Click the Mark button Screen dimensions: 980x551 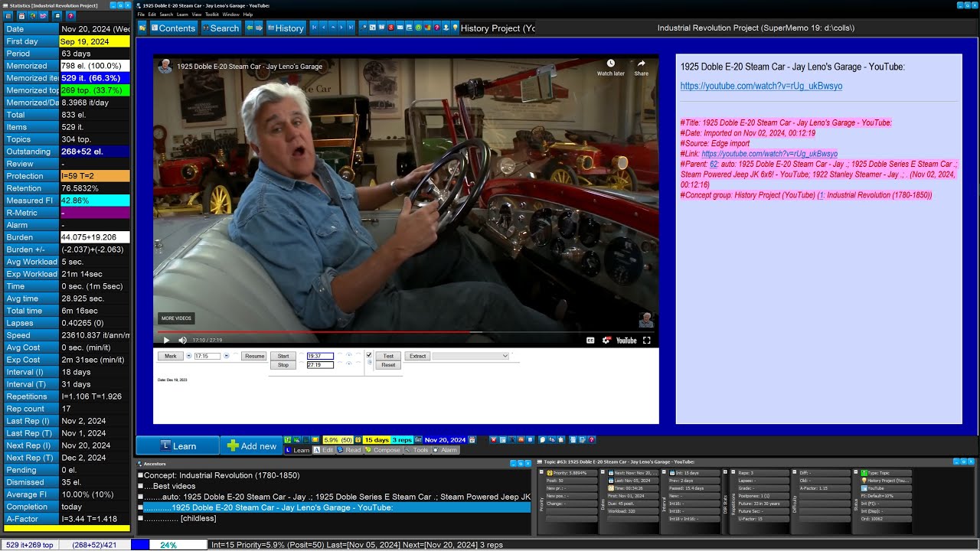coord(171,356)
